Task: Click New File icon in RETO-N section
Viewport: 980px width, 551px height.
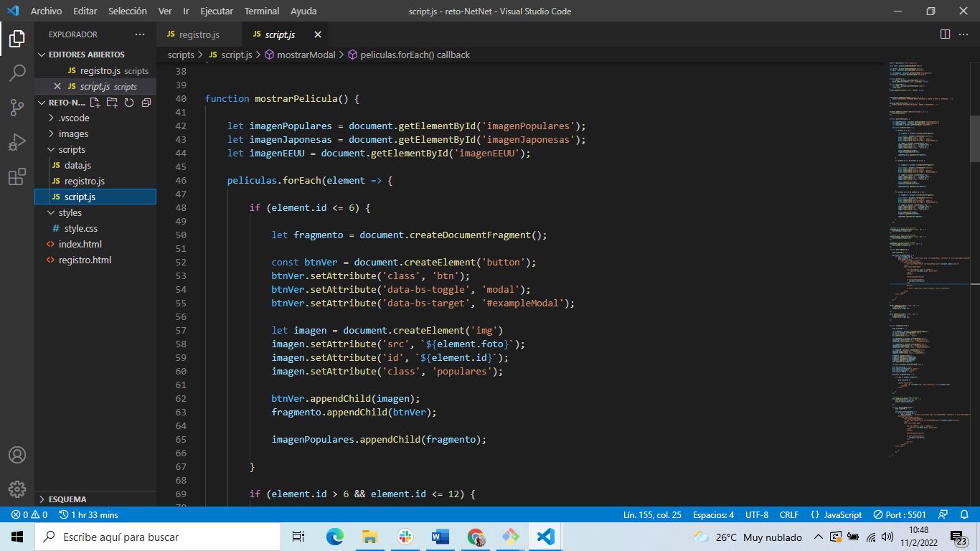Action: [x=95, y=103]
